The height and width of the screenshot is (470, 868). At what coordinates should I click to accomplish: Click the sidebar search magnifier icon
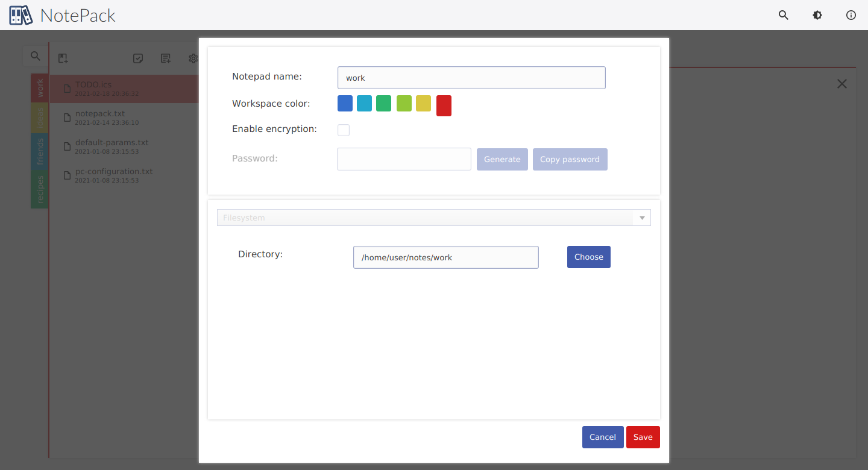point(36,56)
